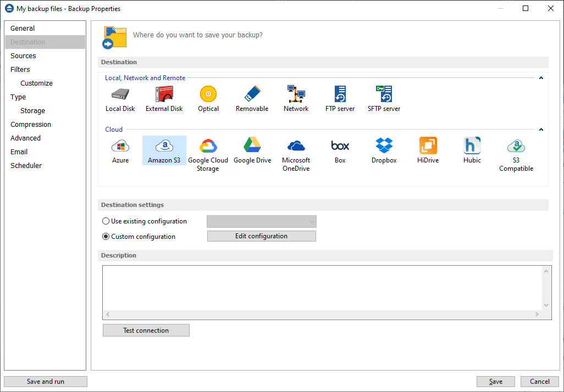Open the Advanced settings page

[x=45, y=138]
